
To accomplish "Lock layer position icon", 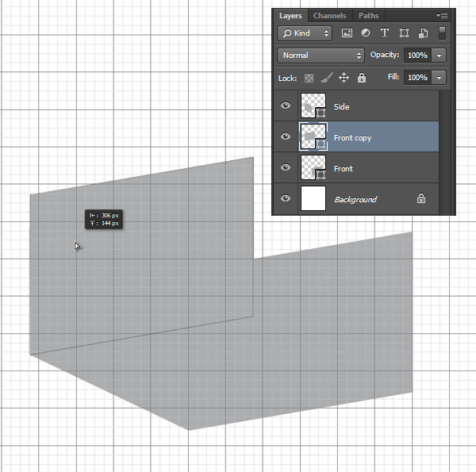I will (344, 78).
